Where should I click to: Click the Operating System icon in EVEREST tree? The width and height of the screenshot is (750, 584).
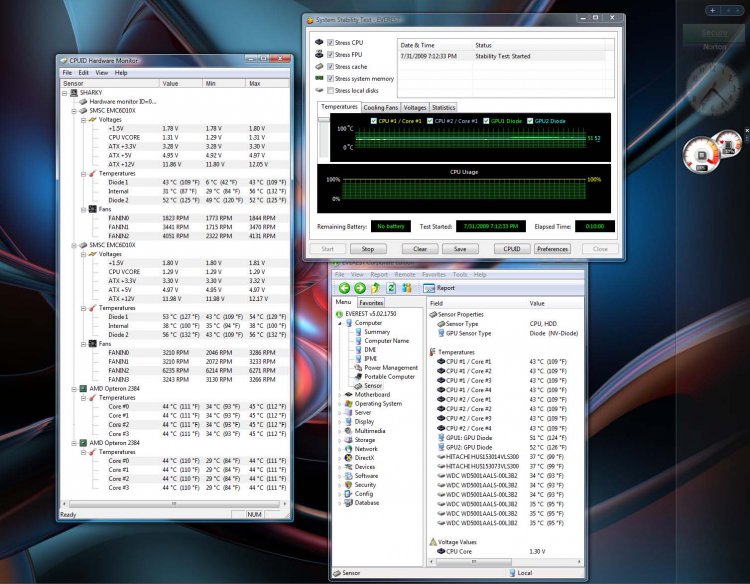349,404
